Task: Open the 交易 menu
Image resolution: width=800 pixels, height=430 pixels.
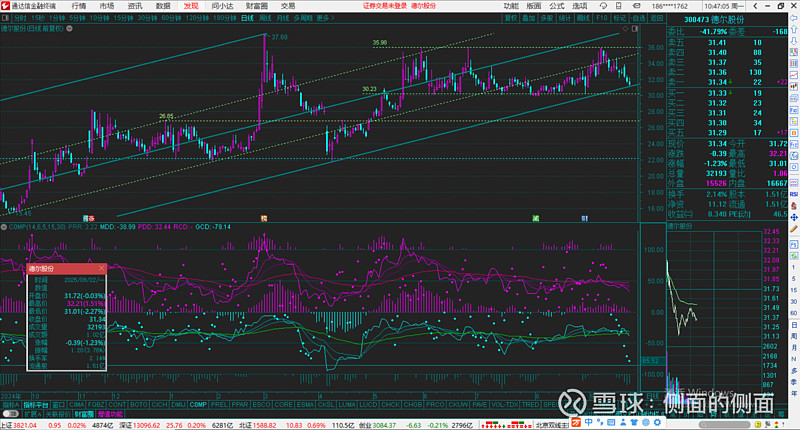Action: (288, 6)
